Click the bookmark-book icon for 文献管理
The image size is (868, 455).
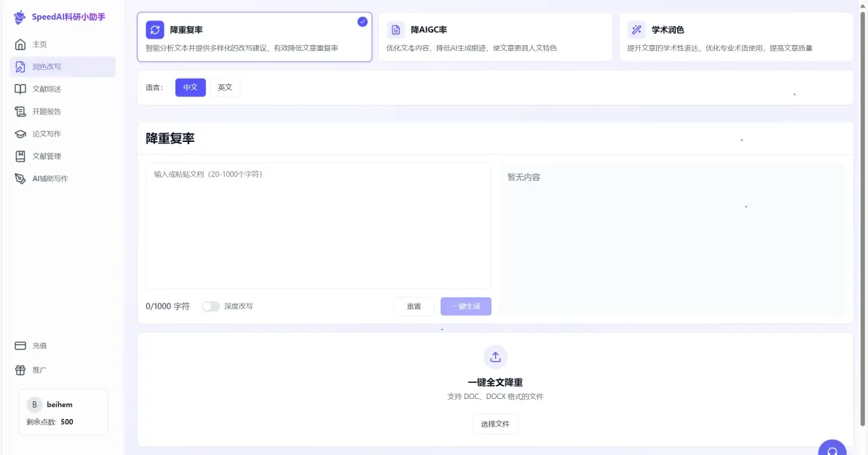[20, 156]
